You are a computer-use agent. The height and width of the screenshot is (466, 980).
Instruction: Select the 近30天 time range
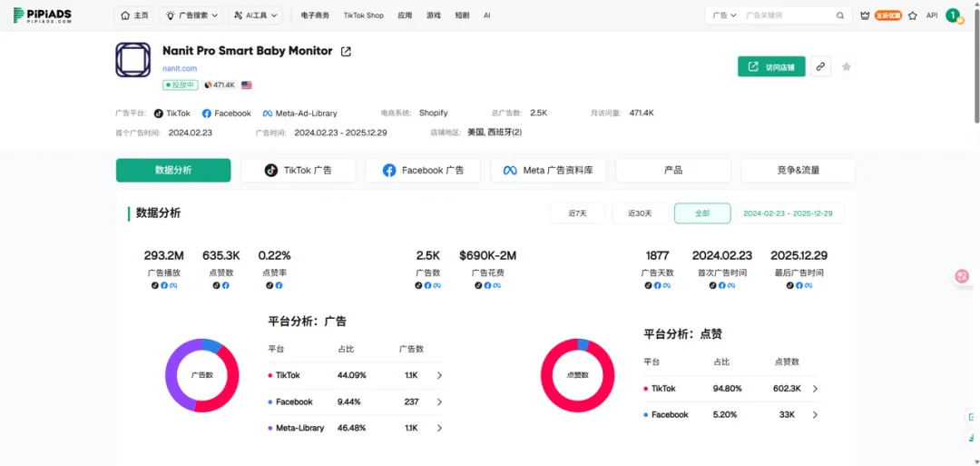point(640,213)
